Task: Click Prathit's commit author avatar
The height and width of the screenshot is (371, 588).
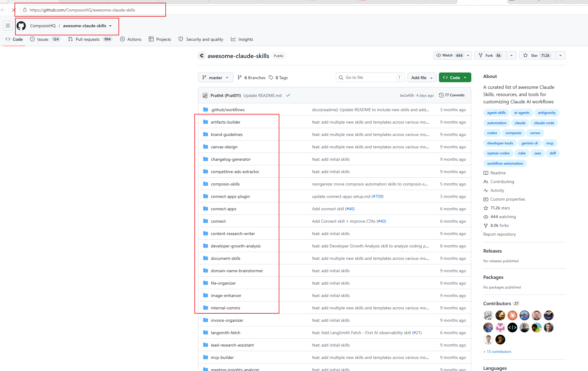Action: (x=205, y=95)
